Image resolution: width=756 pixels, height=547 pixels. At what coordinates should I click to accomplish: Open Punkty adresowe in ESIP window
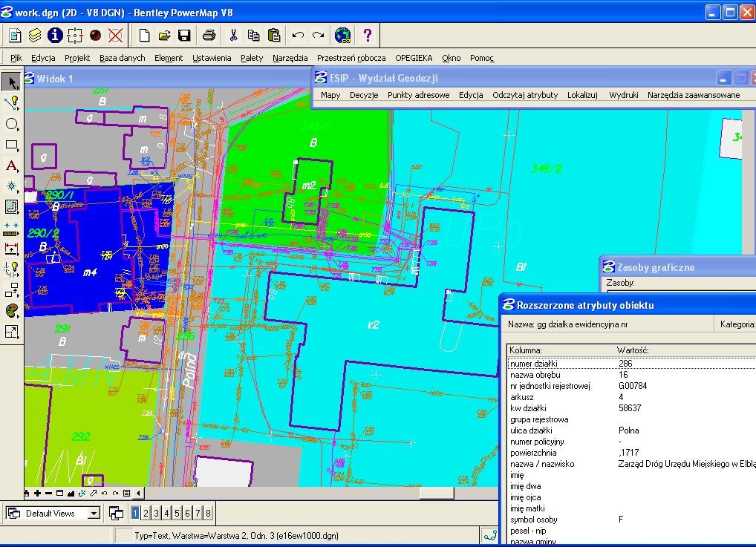tap(419, 95)
